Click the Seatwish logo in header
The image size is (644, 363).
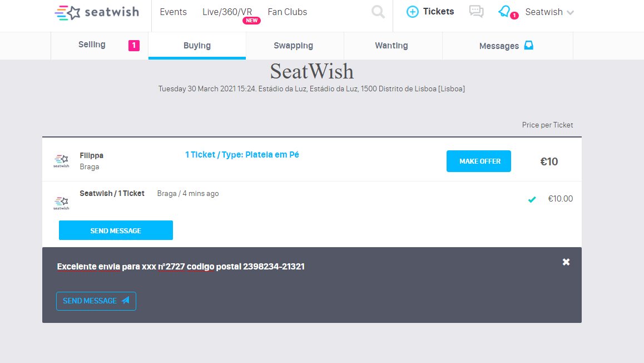(97, 12)
